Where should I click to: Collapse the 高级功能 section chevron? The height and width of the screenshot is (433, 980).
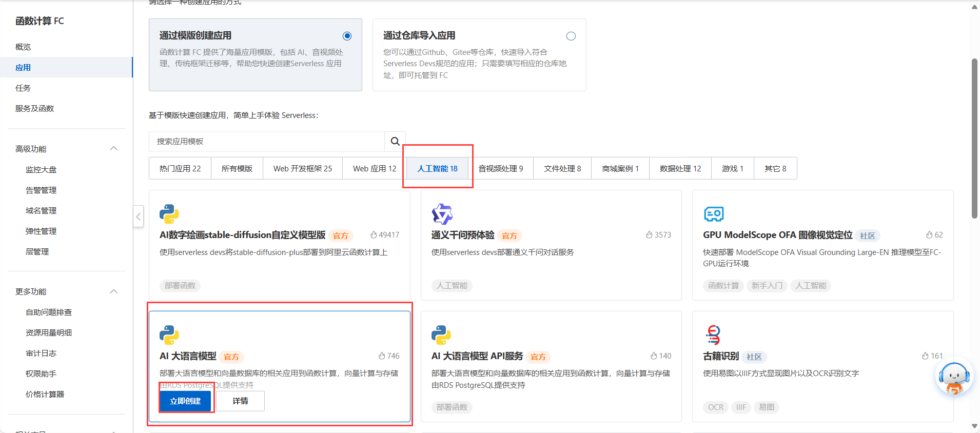tap(114, 149)
